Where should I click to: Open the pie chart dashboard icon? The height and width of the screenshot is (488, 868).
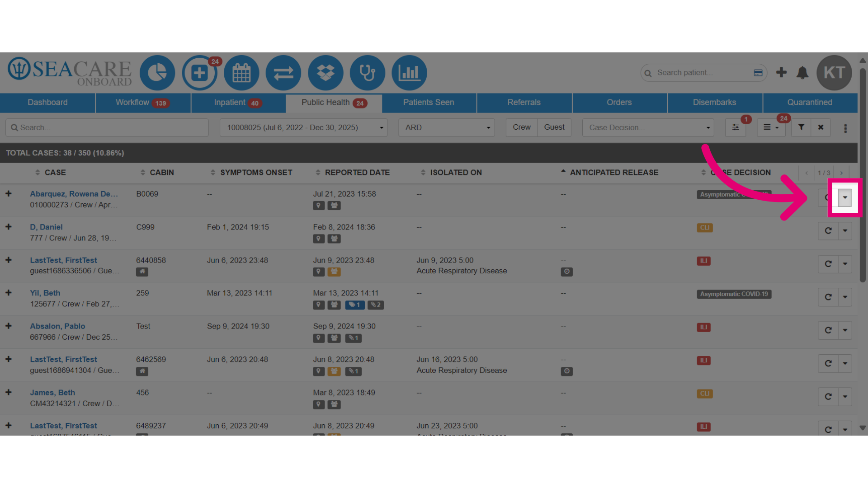point(157,73)
